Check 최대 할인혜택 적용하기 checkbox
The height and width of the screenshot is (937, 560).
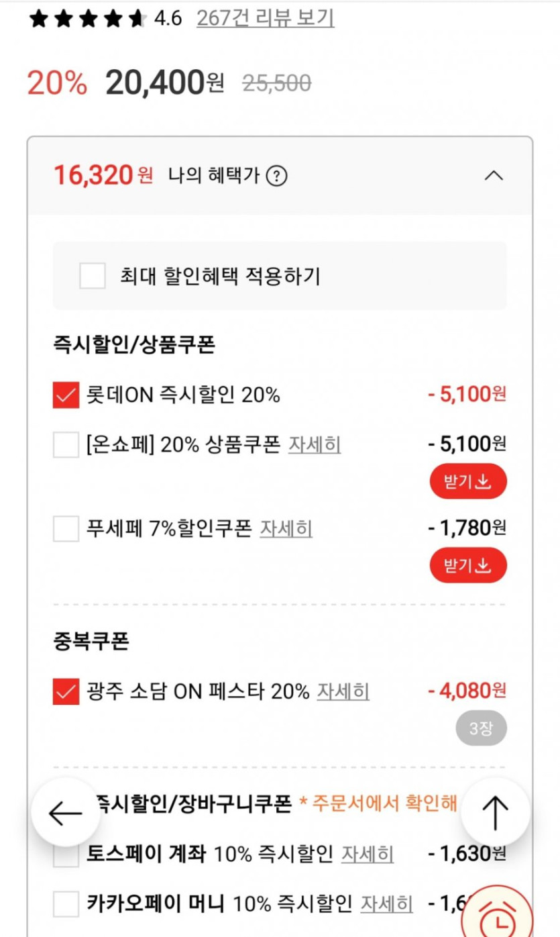click(x=93, y=276)
